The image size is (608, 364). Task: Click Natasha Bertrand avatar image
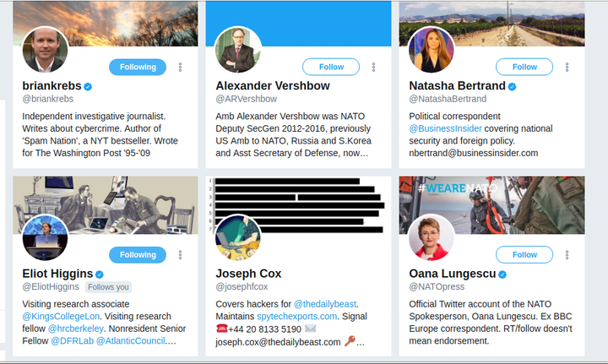(432, 50)
